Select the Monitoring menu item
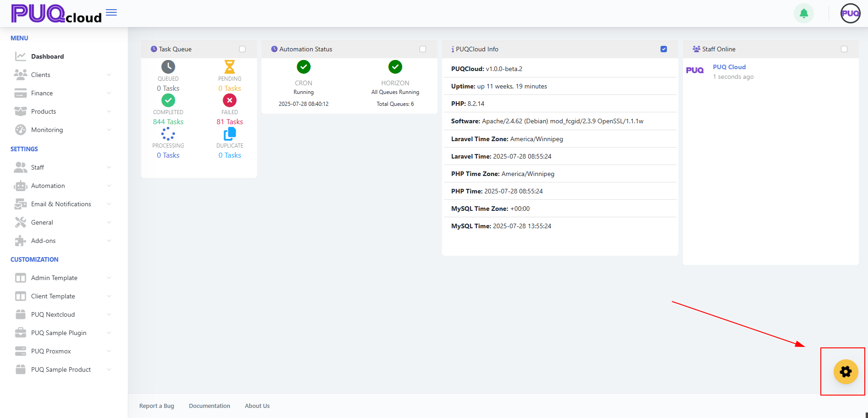Screen dimensions: 868x418 64,130
